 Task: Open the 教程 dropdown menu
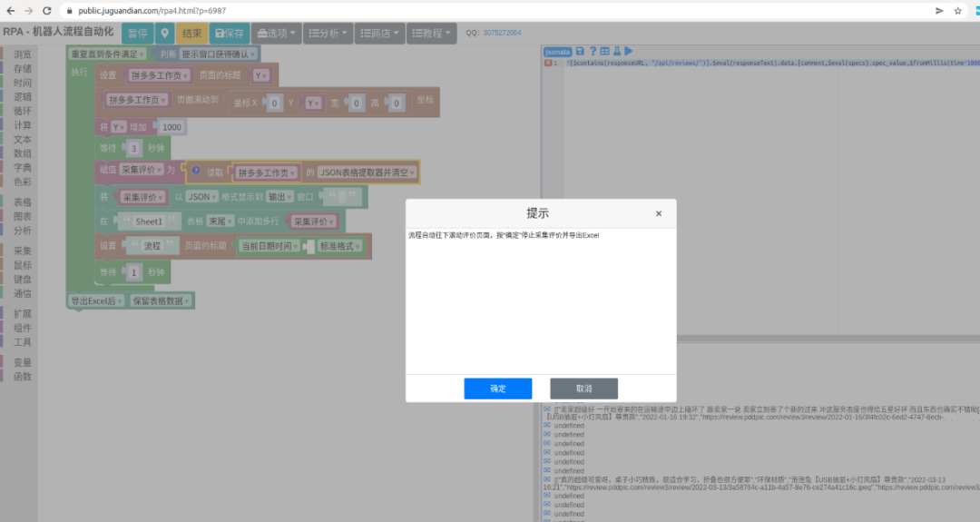tap(431, 33)
